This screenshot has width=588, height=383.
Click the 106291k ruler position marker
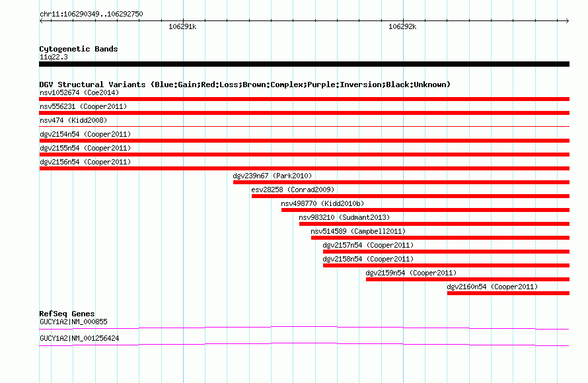tap(182, 26)
